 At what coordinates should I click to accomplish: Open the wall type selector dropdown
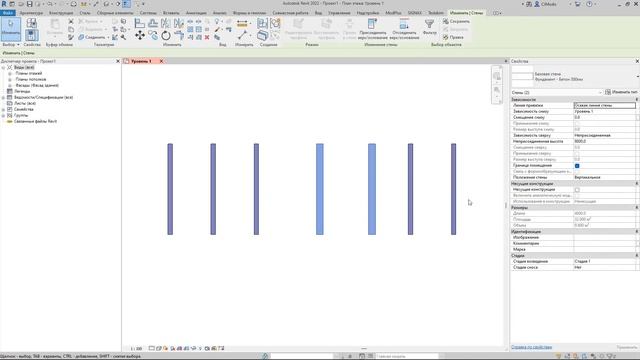(637, 76)
